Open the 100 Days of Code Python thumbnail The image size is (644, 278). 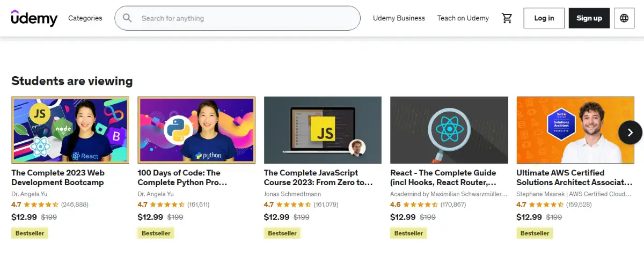coord(196,130)
